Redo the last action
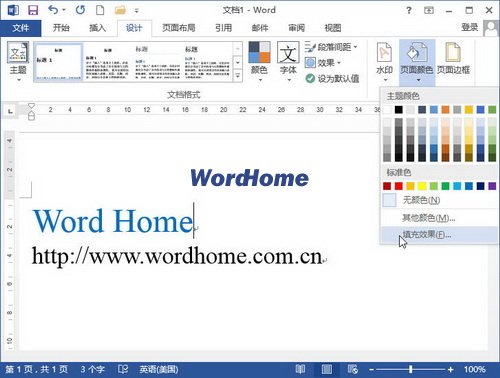 click(80, 10)
